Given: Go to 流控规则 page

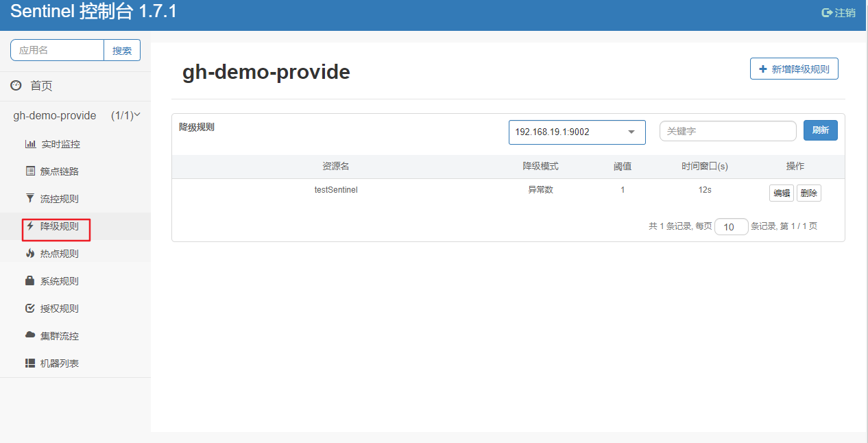Looking at the screenshot, I should point(60,199).
